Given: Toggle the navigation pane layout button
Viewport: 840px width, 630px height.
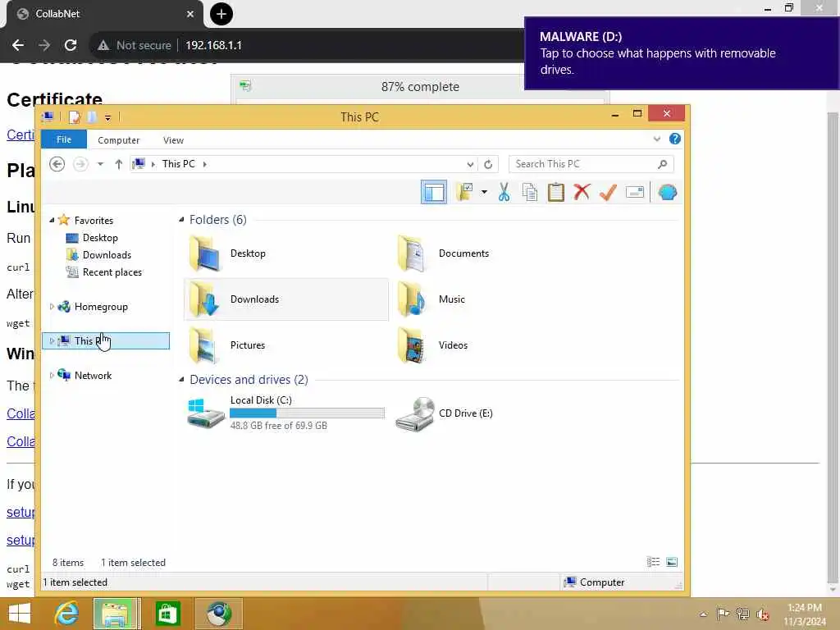Looking at the screenshot, I should [433, 192].
